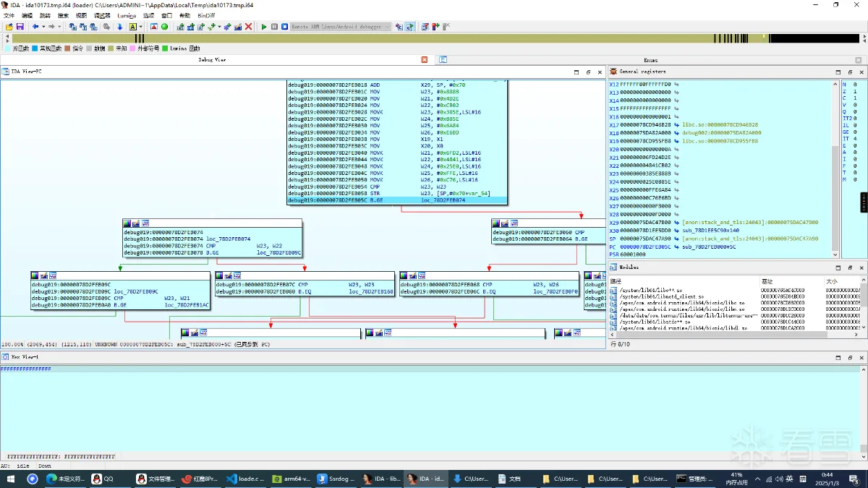
Task: Close the Debug View tab with red X
Action: pos(425,59)
